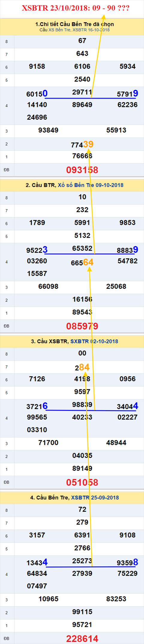
Task: Click the number 71700
Action: click(x=48, y=443)
